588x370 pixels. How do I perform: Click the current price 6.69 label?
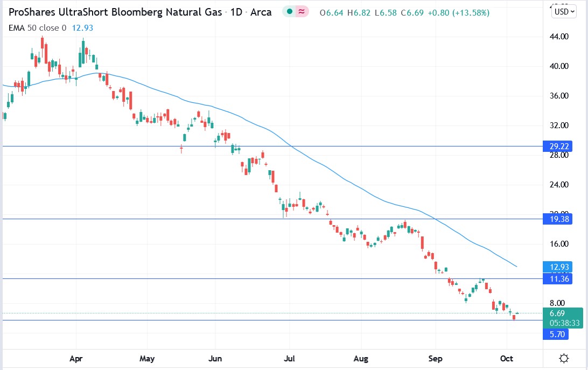(558, 313)
